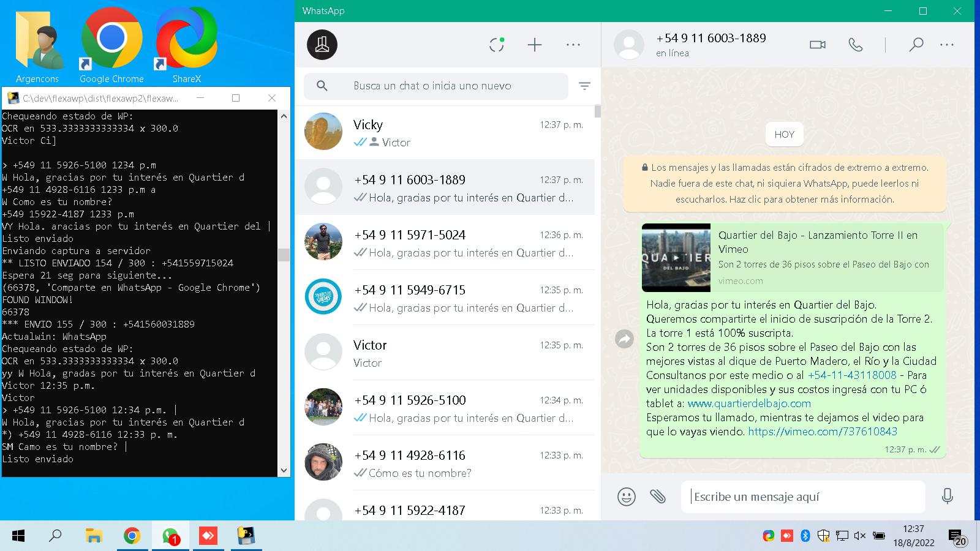
Task: Click the muted volume tray icon
Action: click(x=860, y=536)
